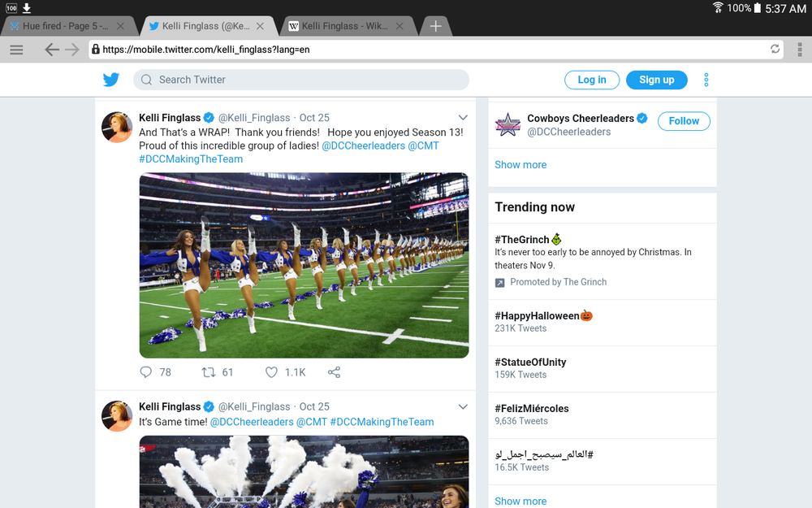Viewport: 812px width, 508px height.
Task: Tap the battery icon in the status bar
Action: 757,8
